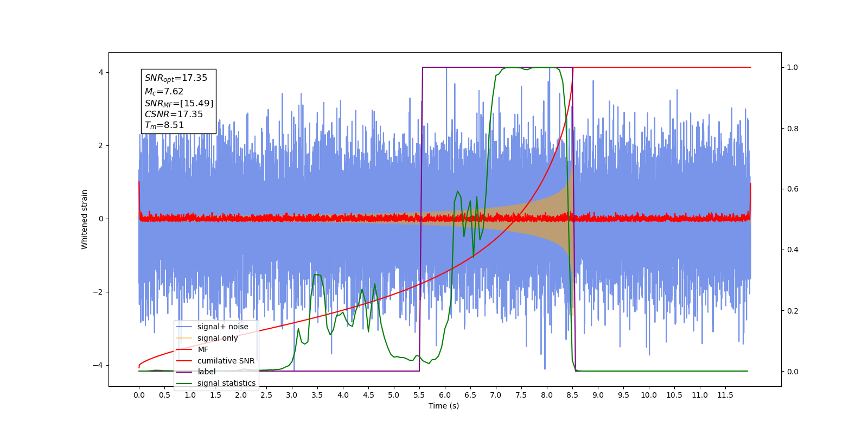Click the SNRopt=17.35 annotation text
This screenshot has height=434, width=868.
point(176,78)
